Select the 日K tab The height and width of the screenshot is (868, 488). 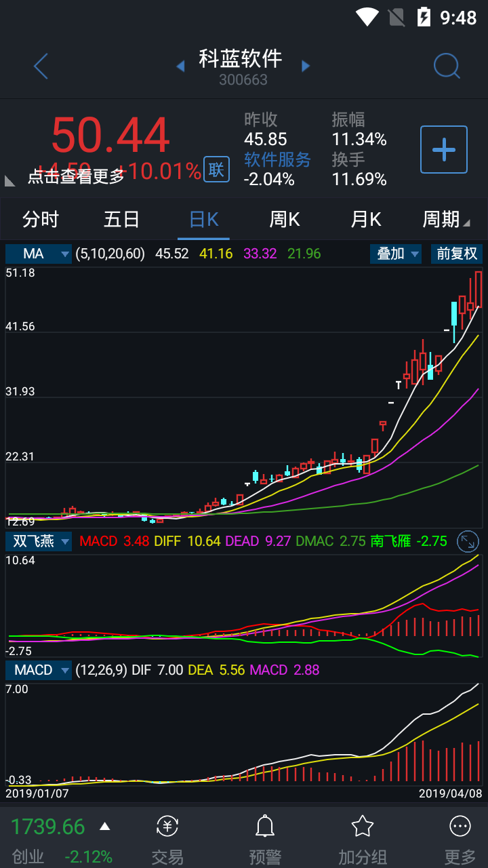[x=203, y=219]
